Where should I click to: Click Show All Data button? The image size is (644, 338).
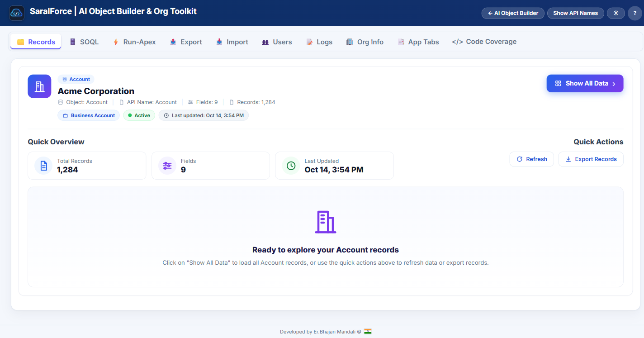pyautogui.click(x=585, y=83)
